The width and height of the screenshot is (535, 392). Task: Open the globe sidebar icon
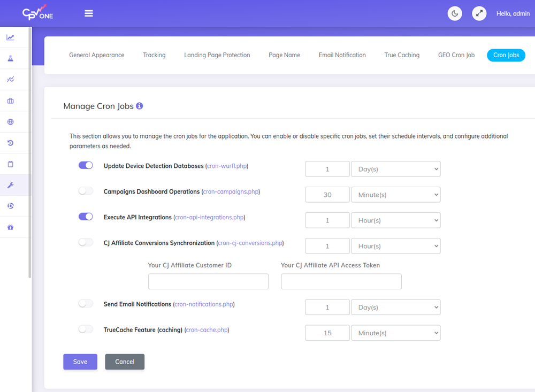coord(11,122)
